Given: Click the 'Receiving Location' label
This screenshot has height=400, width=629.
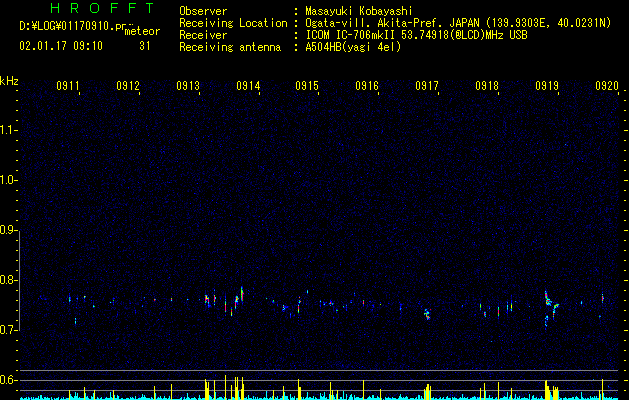Looking at the screenshot, I should point(233,23).
